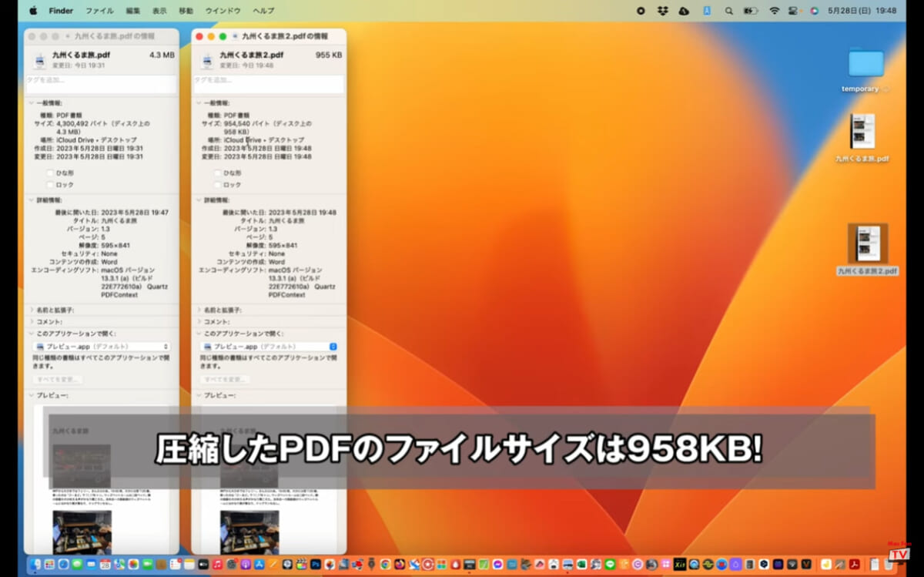The image size is (924, 577).
Task: Click the tag field in 九州くるま旅.pdf window
Action: click(102, 84)
